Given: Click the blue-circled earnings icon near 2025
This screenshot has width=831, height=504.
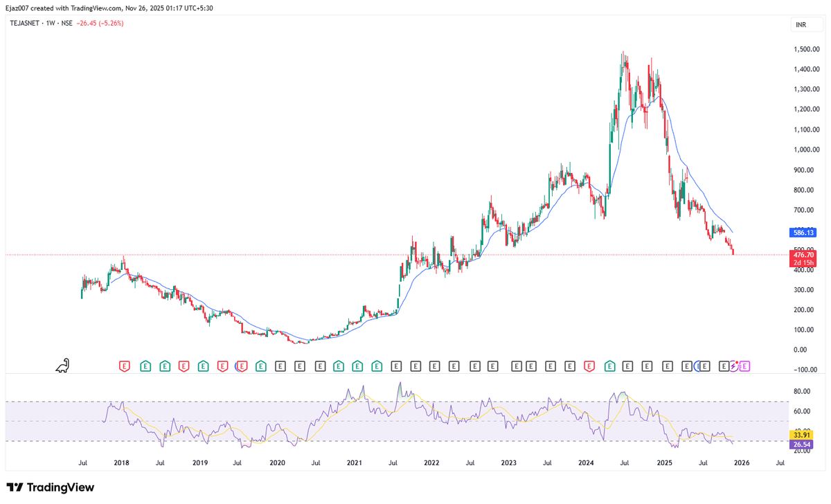Looking at the screenshot, I should [697, 366].
